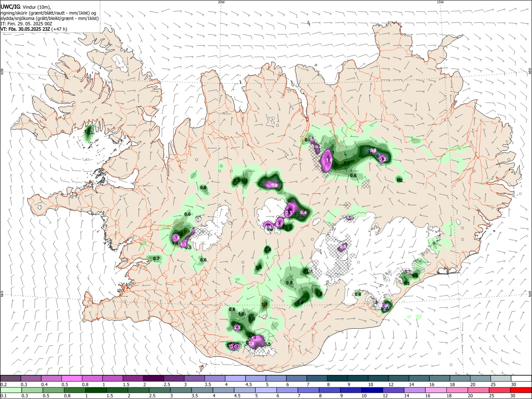Click the 'rigning/skúrir' legend description line

point(48,12)
